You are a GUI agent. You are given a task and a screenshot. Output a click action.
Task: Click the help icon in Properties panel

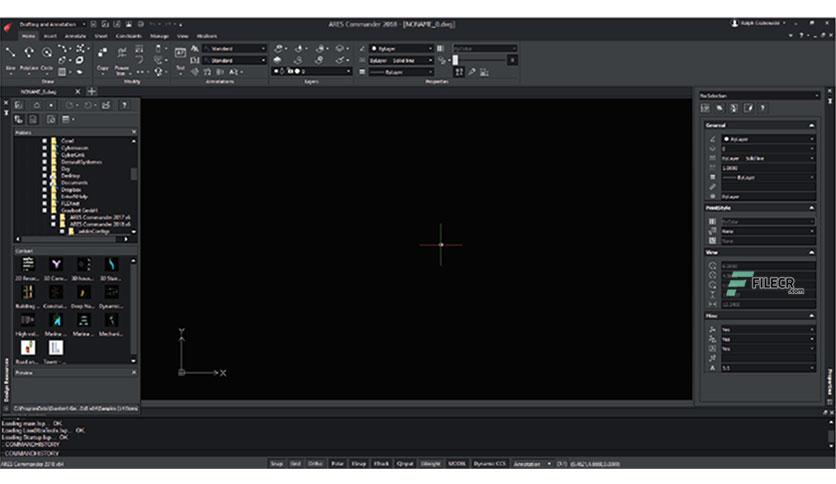pyautogui.click(x=762, y=108)
